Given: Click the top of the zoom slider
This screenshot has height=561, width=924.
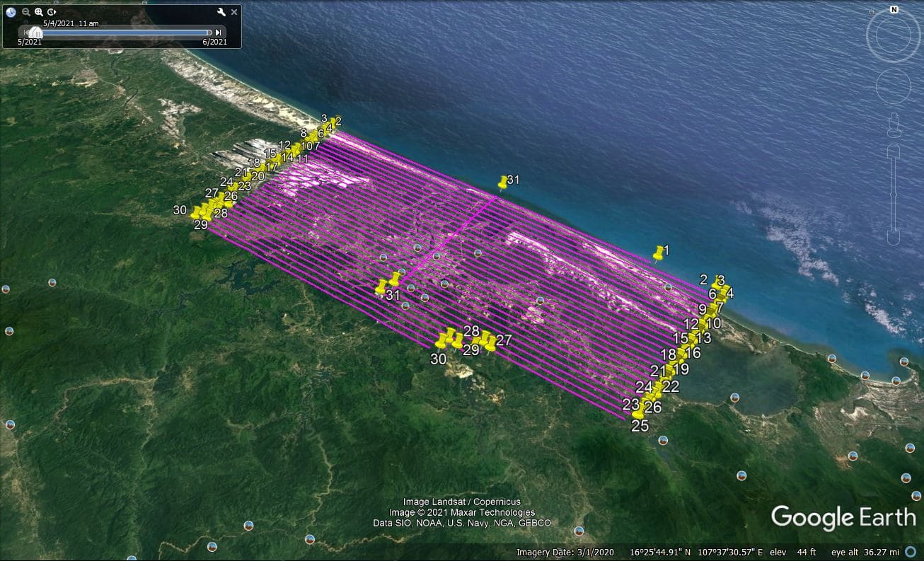Looking at the screenshot, I should point(893,149).
